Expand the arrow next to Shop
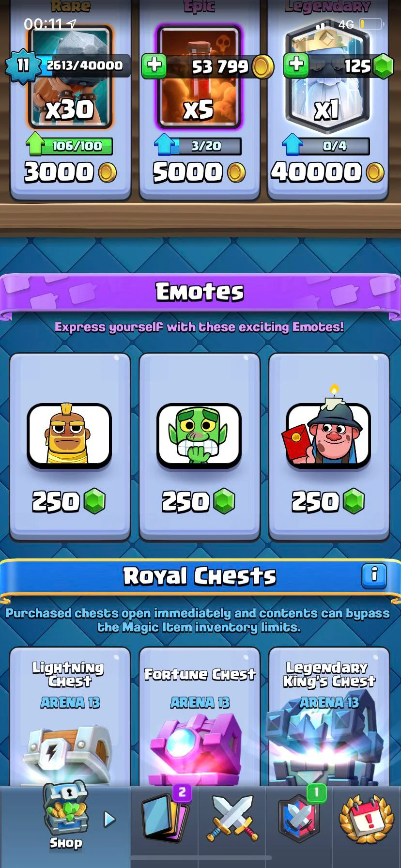The width and height of the screenshot is (401, 868). [110, 819]
